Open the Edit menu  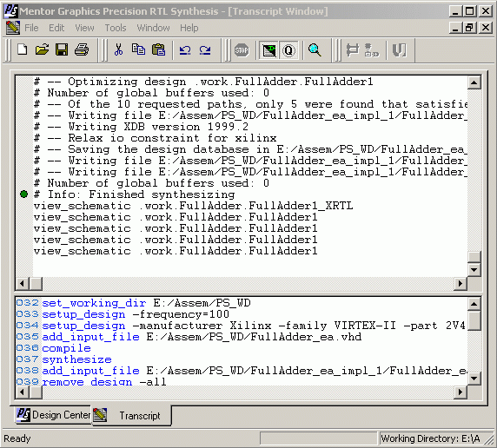(56, 28)
